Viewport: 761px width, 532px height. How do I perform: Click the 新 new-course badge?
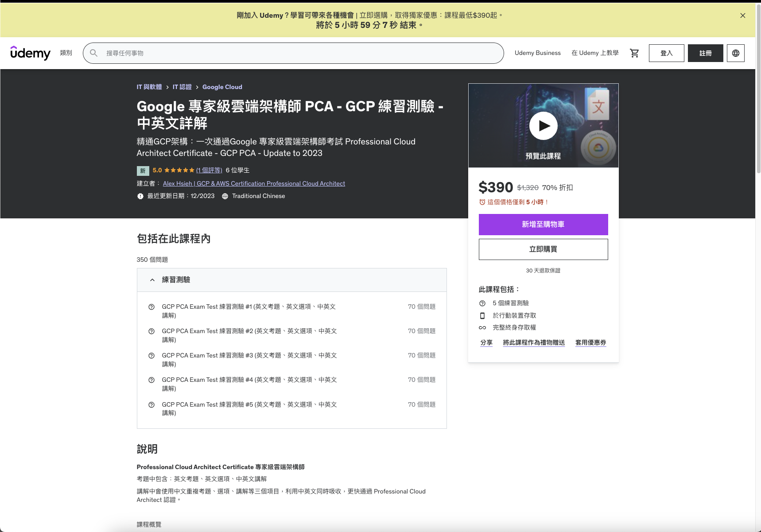pyautogui.click(x=143, y=171)
